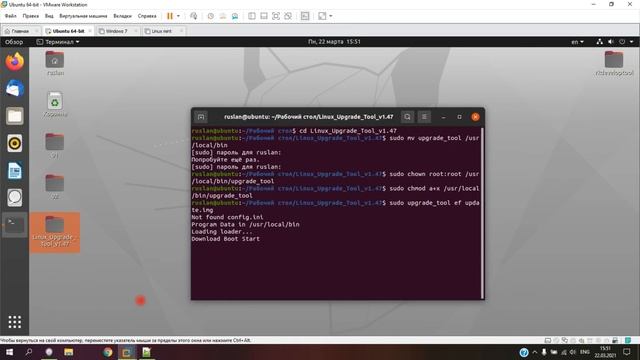Click the terminal vertical scrollbar
Screen dimensions: 640x360
coord(482,213)
